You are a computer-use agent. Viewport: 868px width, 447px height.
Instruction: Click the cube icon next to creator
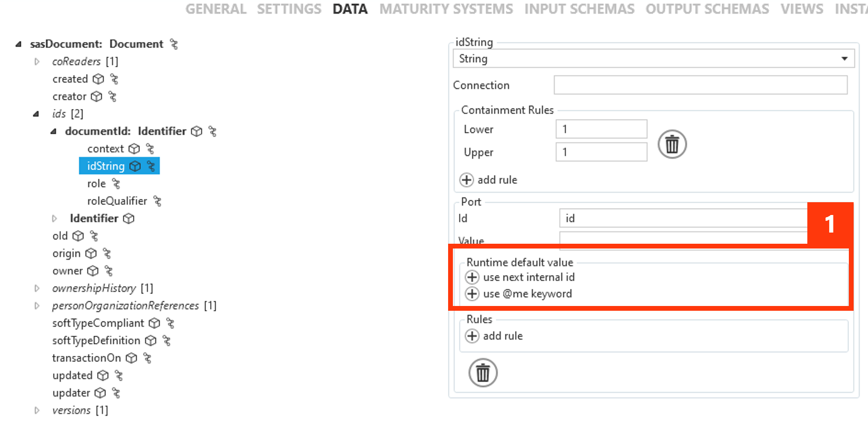click(96, 97)
